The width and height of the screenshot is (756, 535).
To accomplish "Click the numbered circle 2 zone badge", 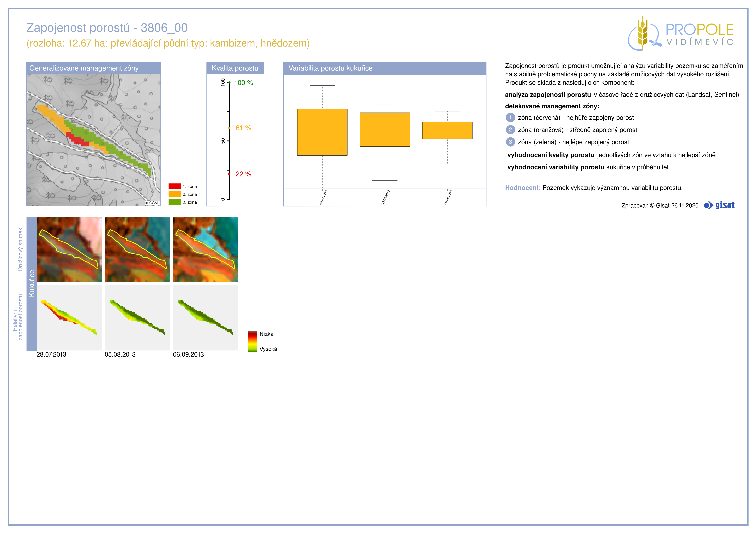I will [510, 130].
